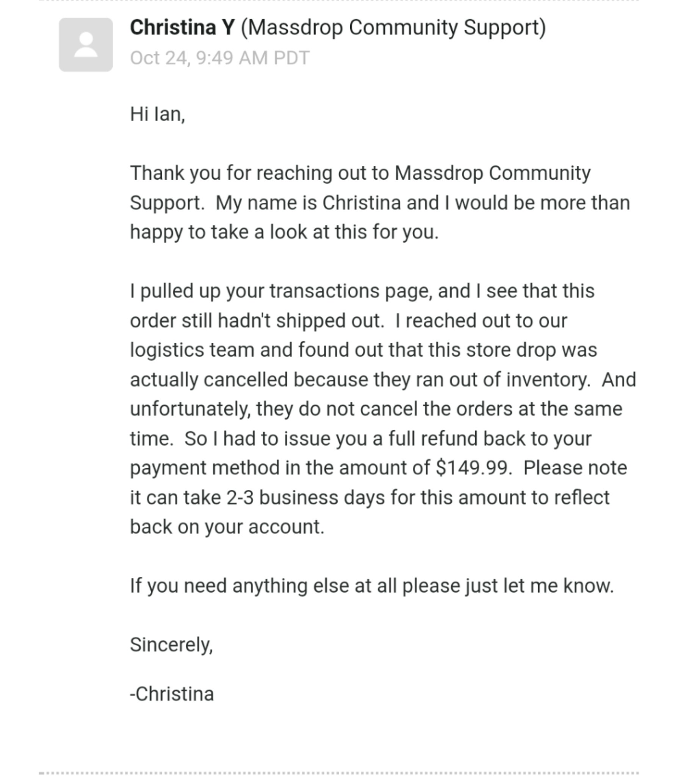Click the "-Christina" signature
This screenshot has width=700, height=776.
[x=172, y=694]
